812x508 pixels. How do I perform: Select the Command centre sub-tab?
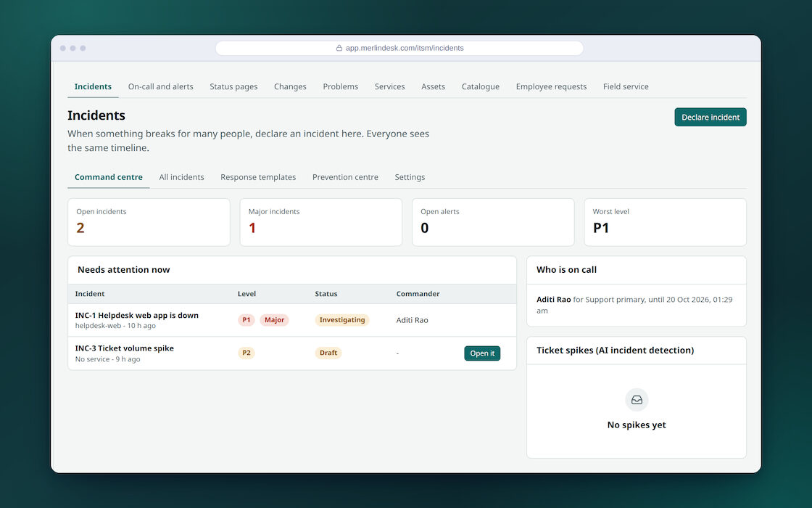click(109, 177)
